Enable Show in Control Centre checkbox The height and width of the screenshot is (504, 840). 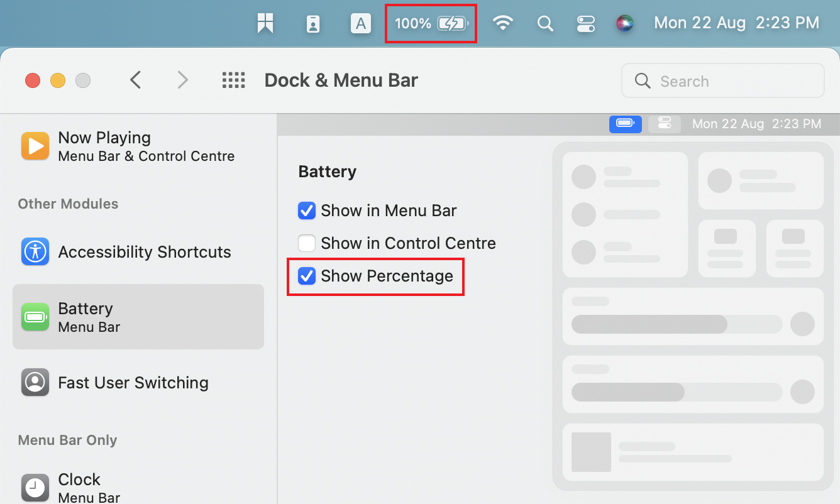[x=306, y=243]
